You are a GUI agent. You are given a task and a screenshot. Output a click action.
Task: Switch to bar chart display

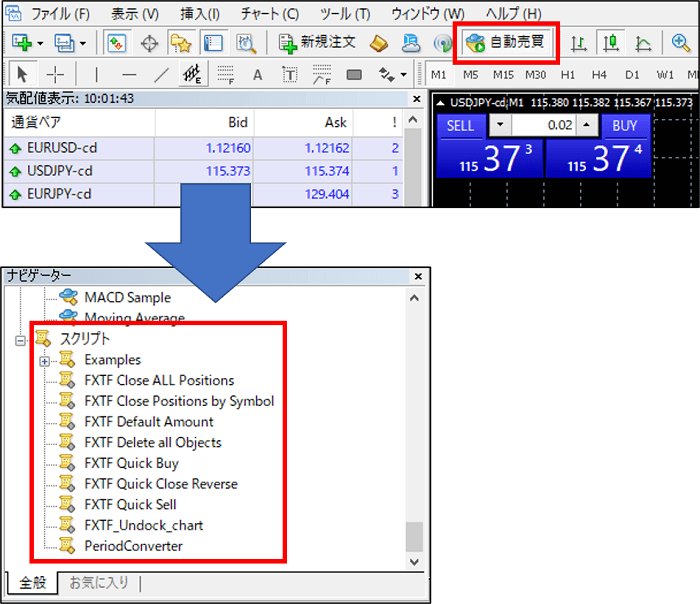pyautogui.click(x=579, y=44)
